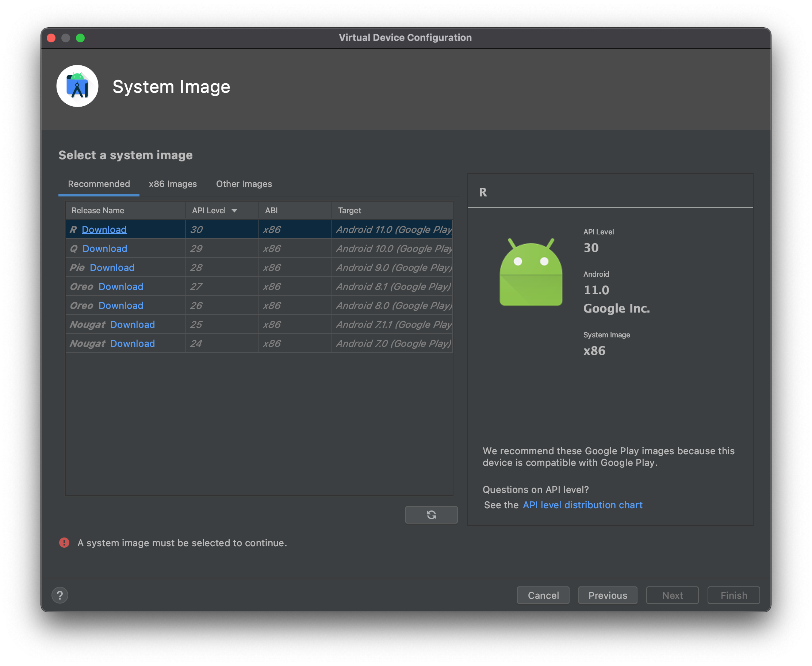Download Oreo API 26 image
The width and height of the screenshot is (812, 666).
121,305
